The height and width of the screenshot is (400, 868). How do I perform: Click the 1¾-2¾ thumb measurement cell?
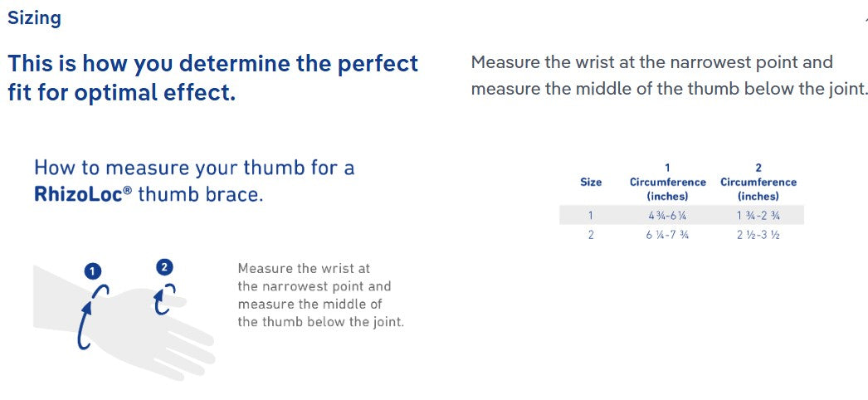758,216
